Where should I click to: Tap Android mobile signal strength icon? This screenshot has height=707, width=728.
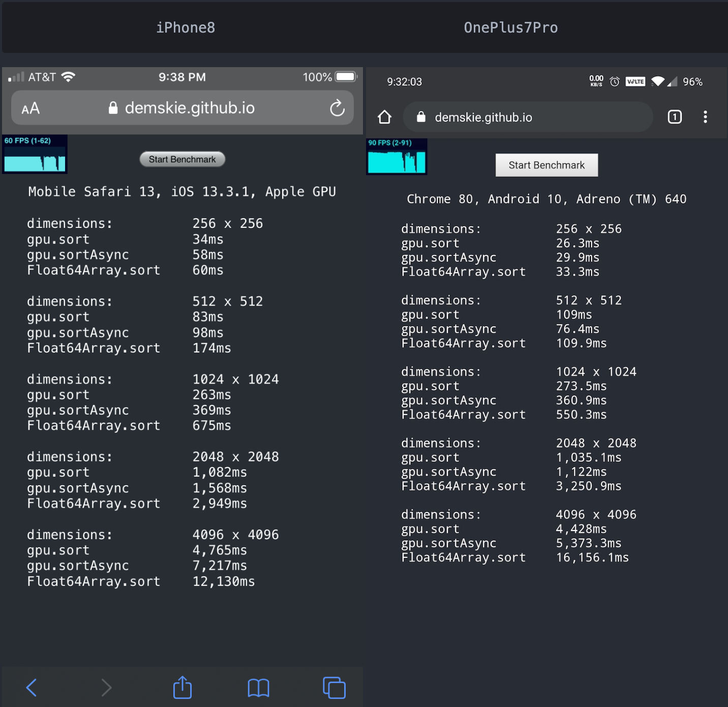672,81
